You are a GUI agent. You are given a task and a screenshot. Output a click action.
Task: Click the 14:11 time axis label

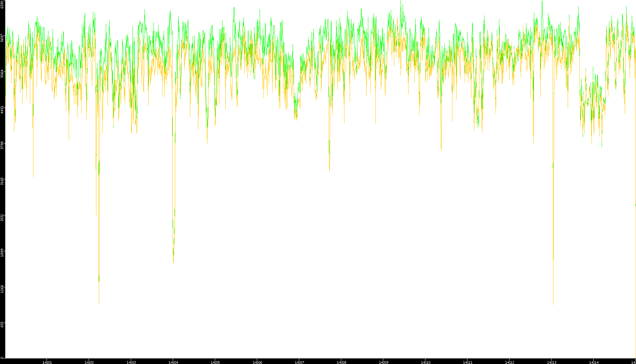click(x=467, y=362)
